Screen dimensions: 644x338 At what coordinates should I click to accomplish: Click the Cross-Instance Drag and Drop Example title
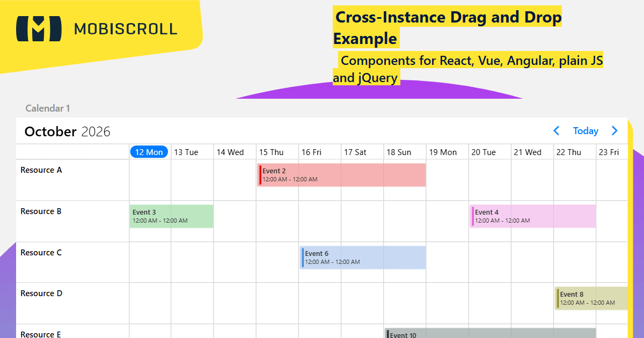click(448, 28)
